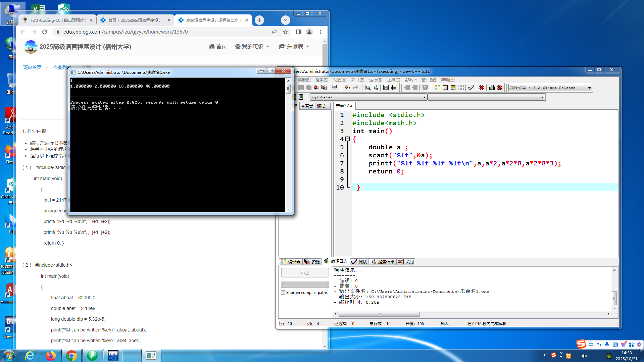Reload the Chrome page
The width and height of the screenshot is (644, 362).
point(45,32)
